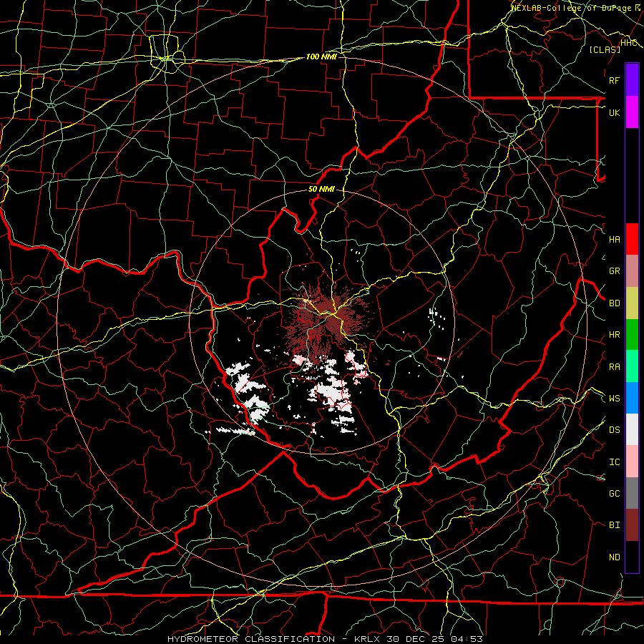Select the GR graupel legend swatch
This screenshot has width=644, height=644.
632,271
